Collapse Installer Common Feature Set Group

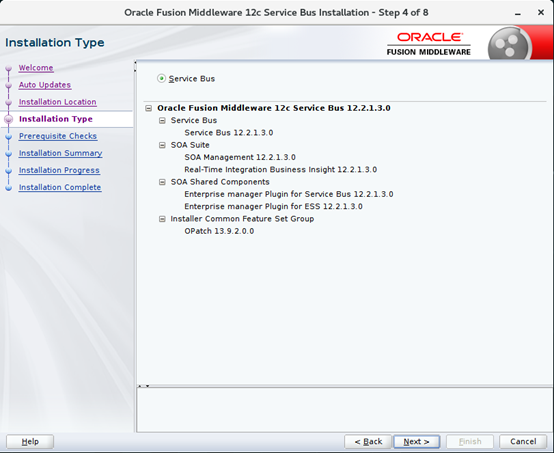[x=162, y=219]
